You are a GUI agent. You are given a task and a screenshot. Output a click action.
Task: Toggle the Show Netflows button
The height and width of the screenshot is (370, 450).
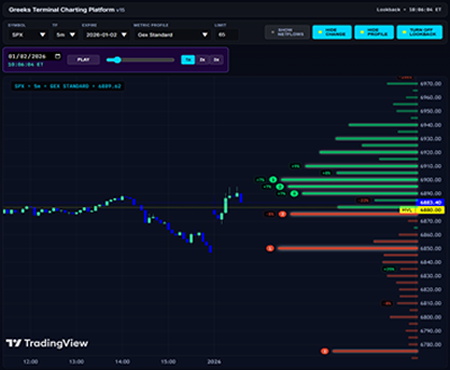287,32
